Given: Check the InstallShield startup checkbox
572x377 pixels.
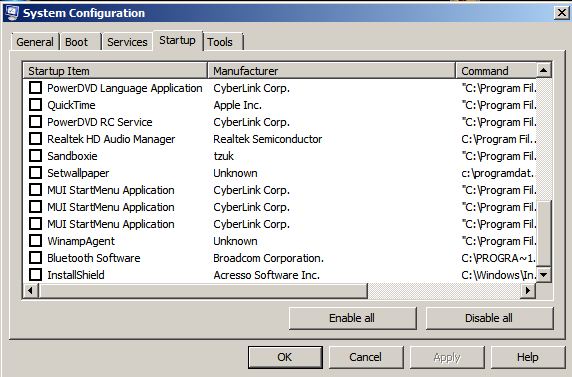Looking at the screenshot, I should click(x=35, y=275).
